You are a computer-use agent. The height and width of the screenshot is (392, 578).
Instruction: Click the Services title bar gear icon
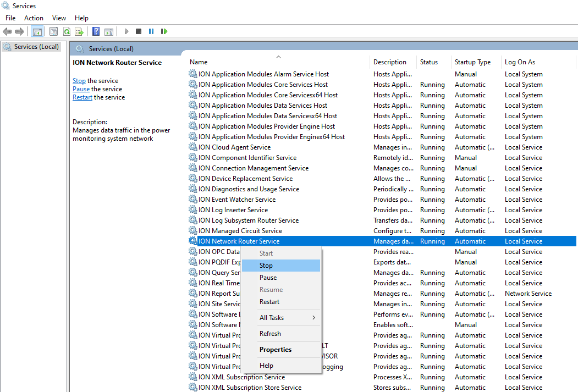(5, 5)
